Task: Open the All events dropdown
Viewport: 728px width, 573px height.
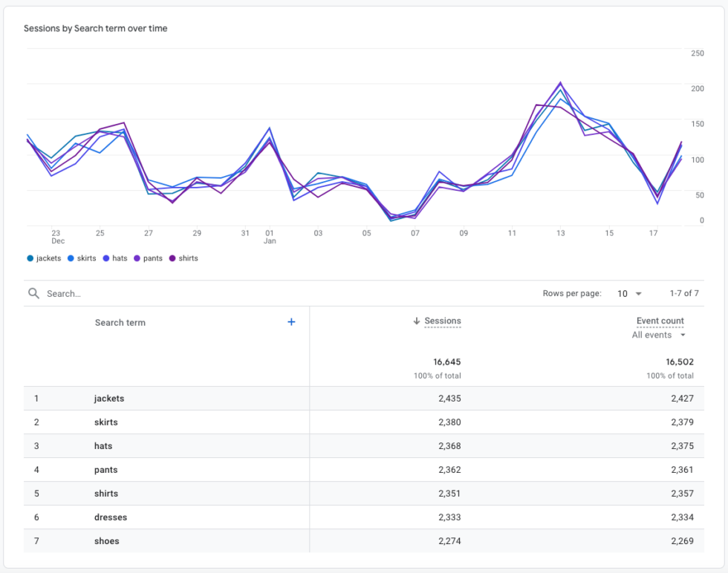Action: tap(658, 335)
